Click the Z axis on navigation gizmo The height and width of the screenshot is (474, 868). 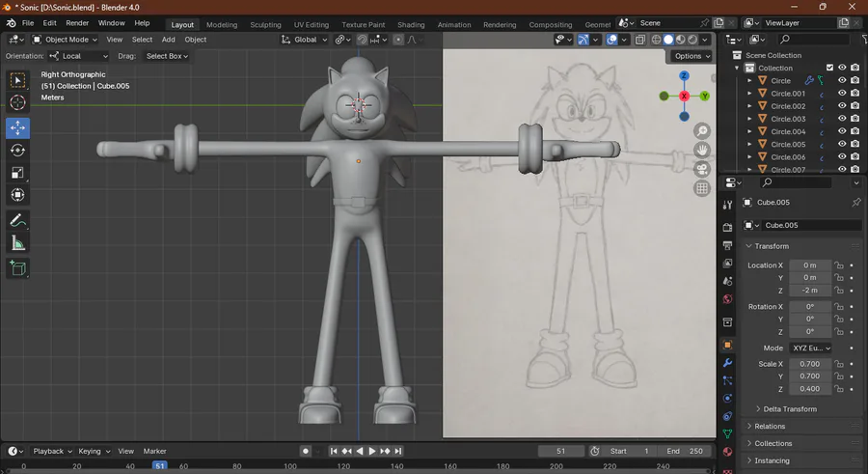point(684,75)
